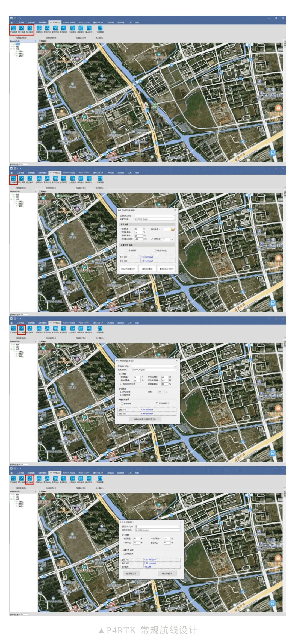Screen dimensions: 295x644
Task: Uncheck 边界外扩 checkbox in 区域环绕航线设计 dialog
Action: (x=152, y=239)
